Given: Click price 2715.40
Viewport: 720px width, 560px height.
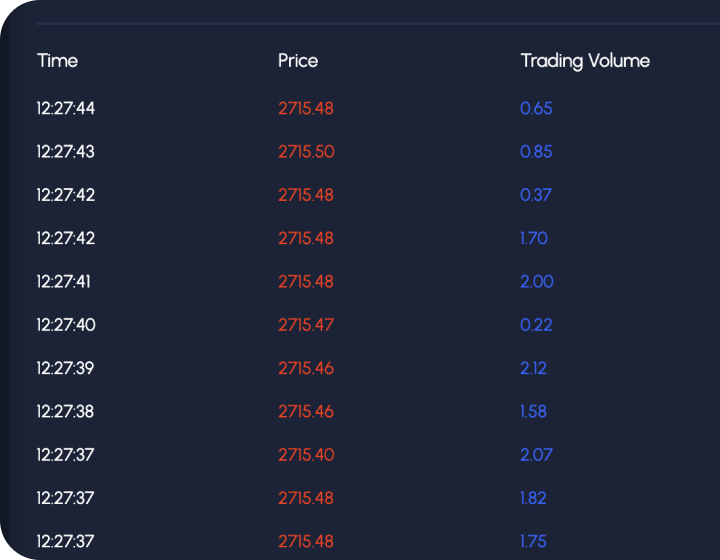Looking at the screenshot, I should click(x=306, y=455).
